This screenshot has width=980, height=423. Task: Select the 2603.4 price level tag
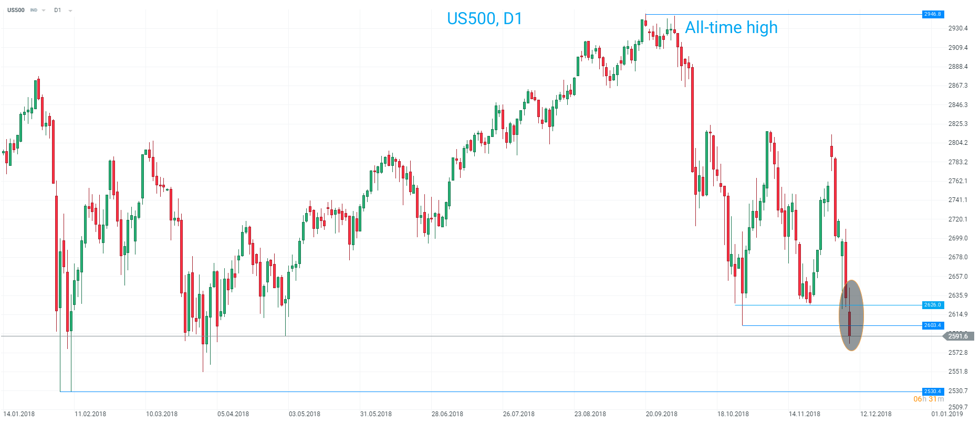click(x=933, y=325)
